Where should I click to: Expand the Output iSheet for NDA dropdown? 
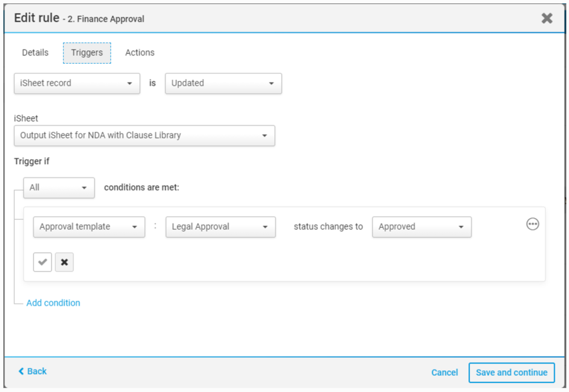click(144, 136)
